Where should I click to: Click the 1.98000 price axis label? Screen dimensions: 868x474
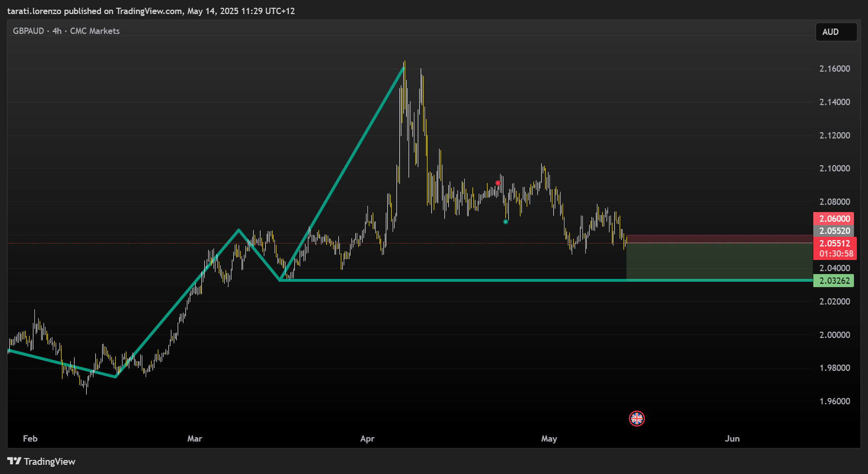835,368
